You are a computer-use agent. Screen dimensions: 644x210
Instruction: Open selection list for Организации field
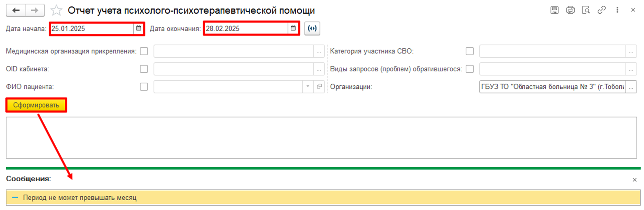pyautogui.click(x=631, y=87)
